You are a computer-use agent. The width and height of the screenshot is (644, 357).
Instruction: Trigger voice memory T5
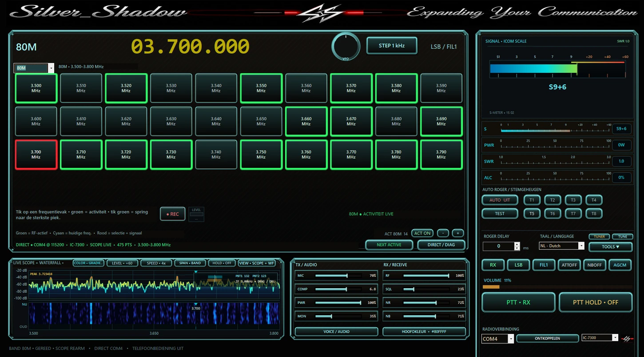coord(532,214)
